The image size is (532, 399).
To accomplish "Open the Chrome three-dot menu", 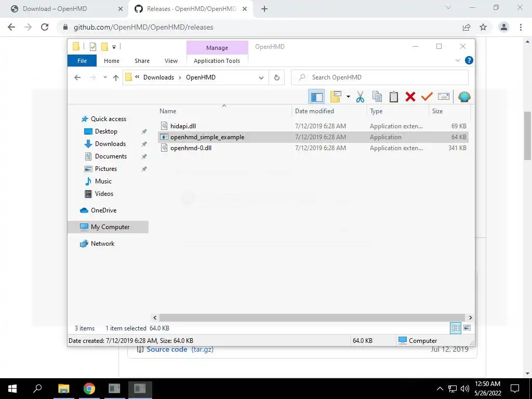I will 521,27.
